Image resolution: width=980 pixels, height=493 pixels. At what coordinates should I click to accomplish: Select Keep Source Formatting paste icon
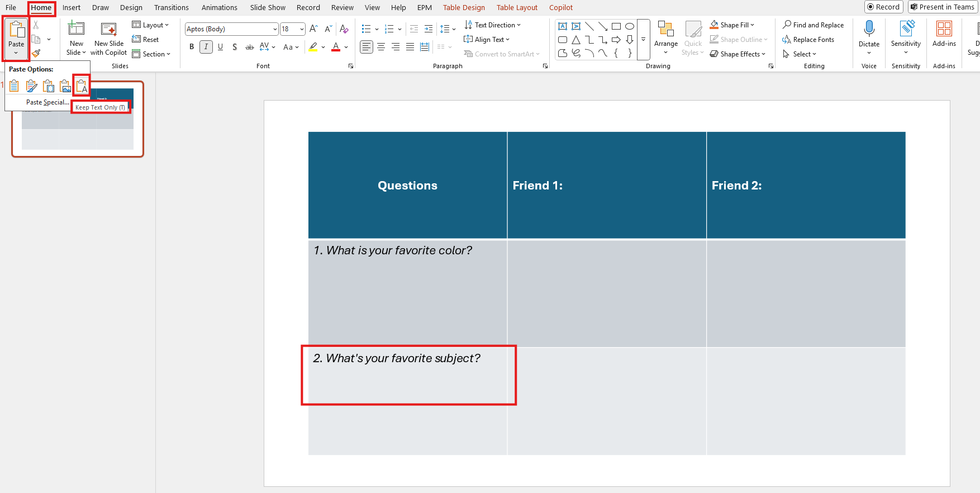coord(32,86)
